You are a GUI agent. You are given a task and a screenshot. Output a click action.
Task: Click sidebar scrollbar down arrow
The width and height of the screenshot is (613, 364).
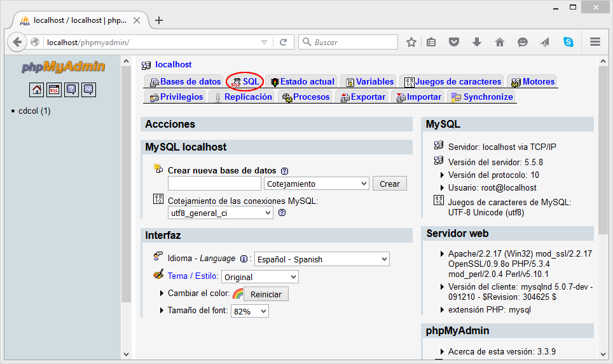(x=126, y=354)
